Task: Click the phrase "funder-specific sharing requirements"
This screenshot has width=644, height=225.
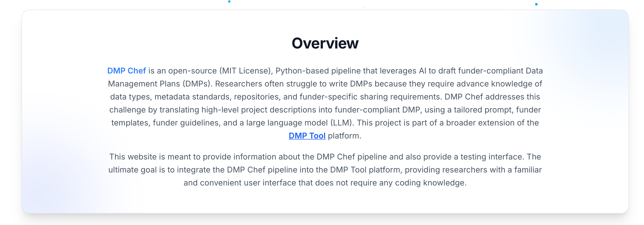Action: [369, 97]
